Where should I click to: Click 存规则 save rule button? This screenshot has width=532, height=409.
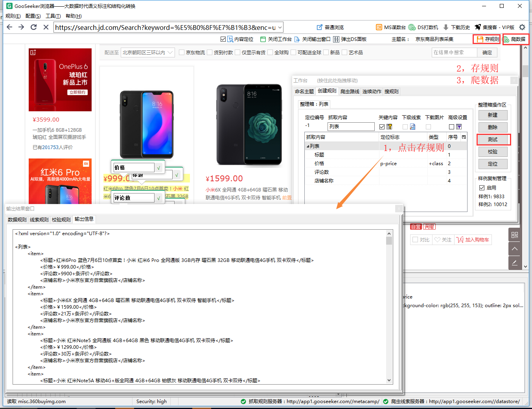[488, 39]
